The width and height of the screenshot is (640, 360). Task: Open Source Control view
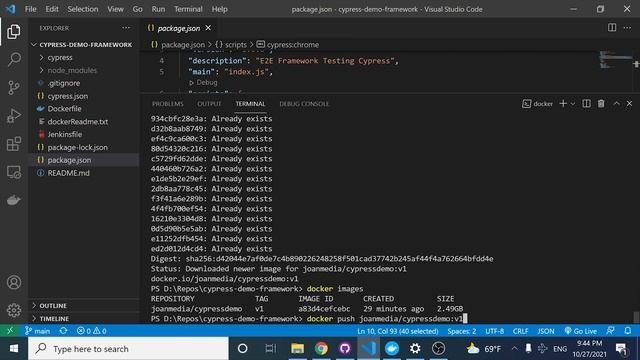point(13,87)
